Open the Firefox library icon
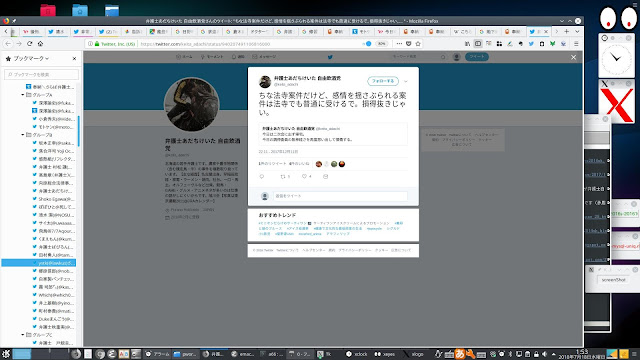Screen dimensions: 640x360 point(467,44)
